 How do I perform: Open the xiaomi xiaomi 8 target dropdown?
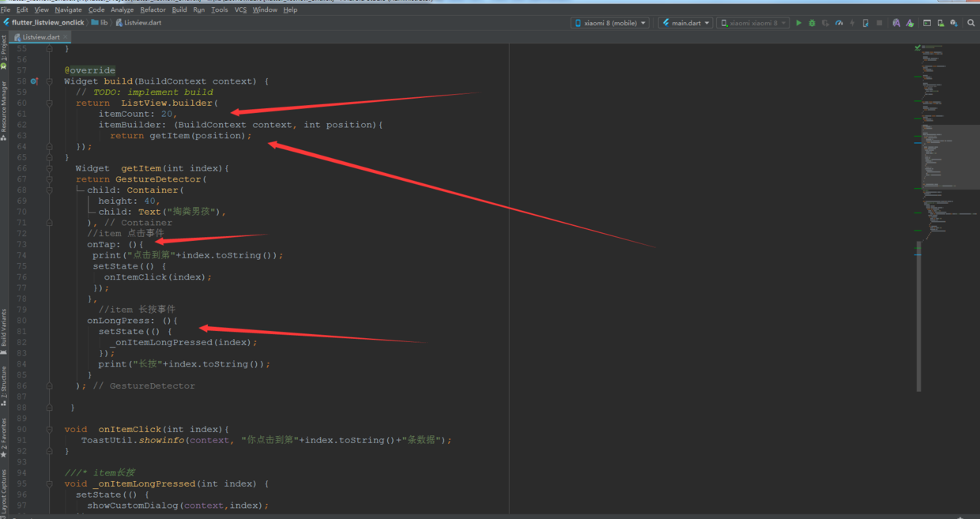pyautogui.click(x=752, y=23)
